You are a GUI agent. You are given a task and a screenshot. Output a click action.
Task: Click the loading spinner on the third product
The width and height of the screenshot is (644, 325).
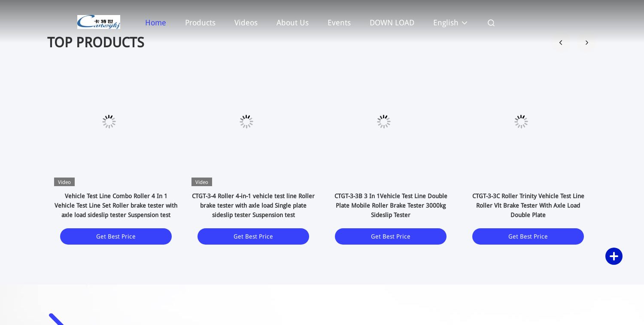[x=384, y=122]
